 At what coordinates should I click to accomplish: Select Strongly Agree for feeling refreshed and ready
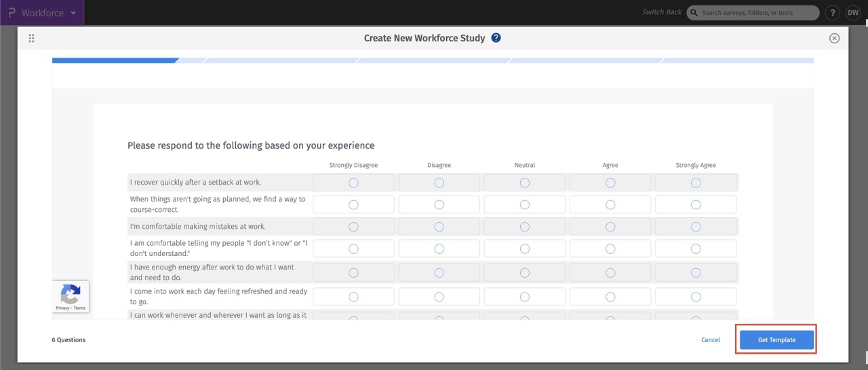pos(696,297)
